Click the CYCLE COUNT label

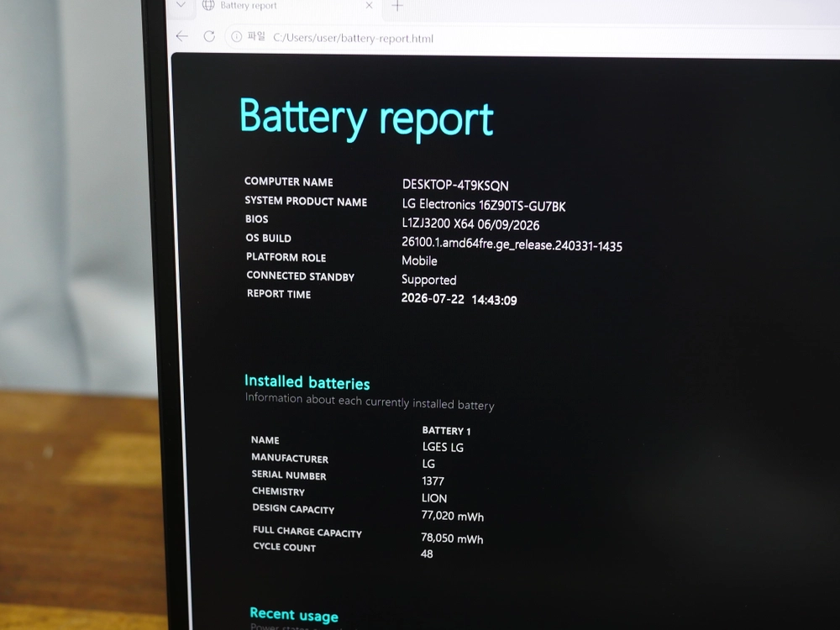coord(285,547)
